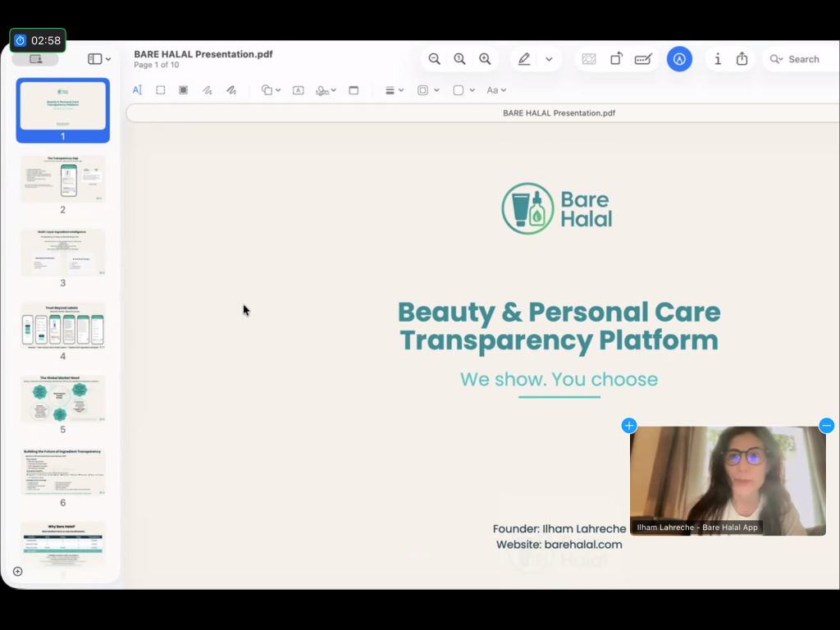Image resolution: width=840 pixels, height=630 pixels.
Task: Click the Shapes tool icon
Action: point(267,90)
